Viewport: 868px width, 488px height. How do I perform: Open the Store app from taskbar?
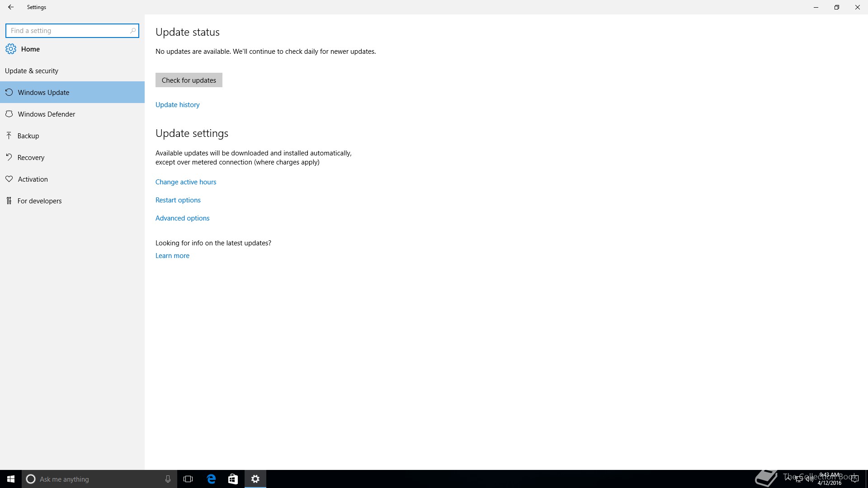pyautogui.click(x=233, y=479)
